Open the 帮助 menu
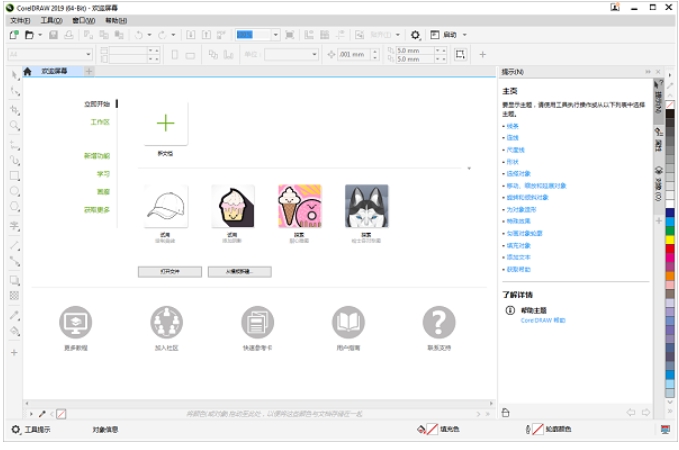This screenshot has height=450, width=679. [x=116, y=20]
